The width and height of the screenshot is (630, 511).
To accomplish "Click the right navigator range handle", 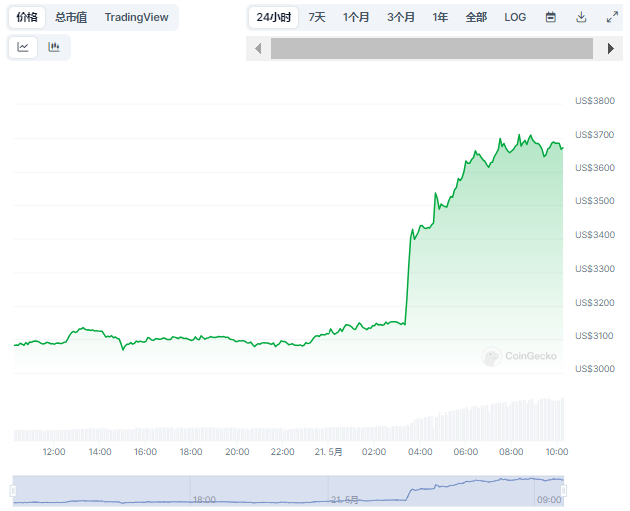I will tap(564, 491).
